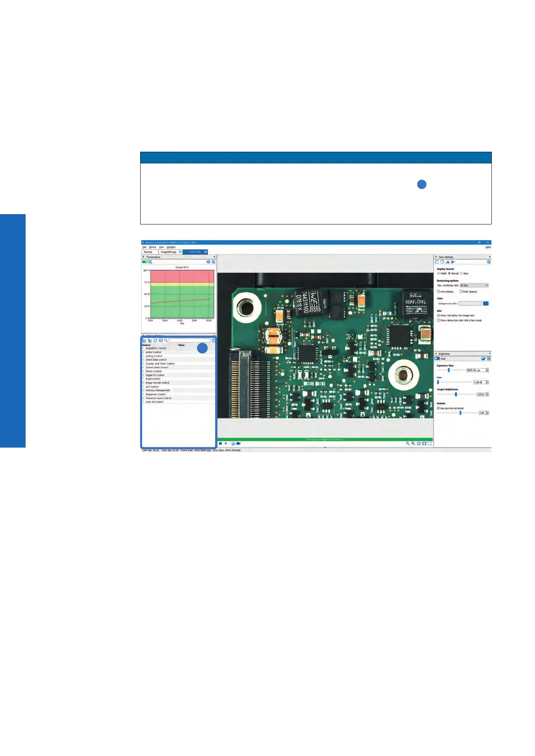
Task: Click the blue background color picker button
Action: pyautogui.click(x=486, y=303)
